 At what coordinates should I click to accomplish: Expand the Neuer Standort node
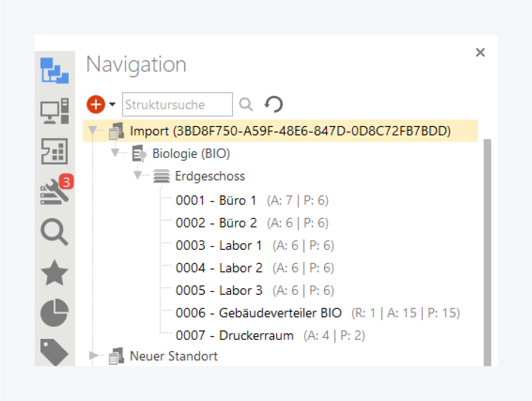[93, 355]
